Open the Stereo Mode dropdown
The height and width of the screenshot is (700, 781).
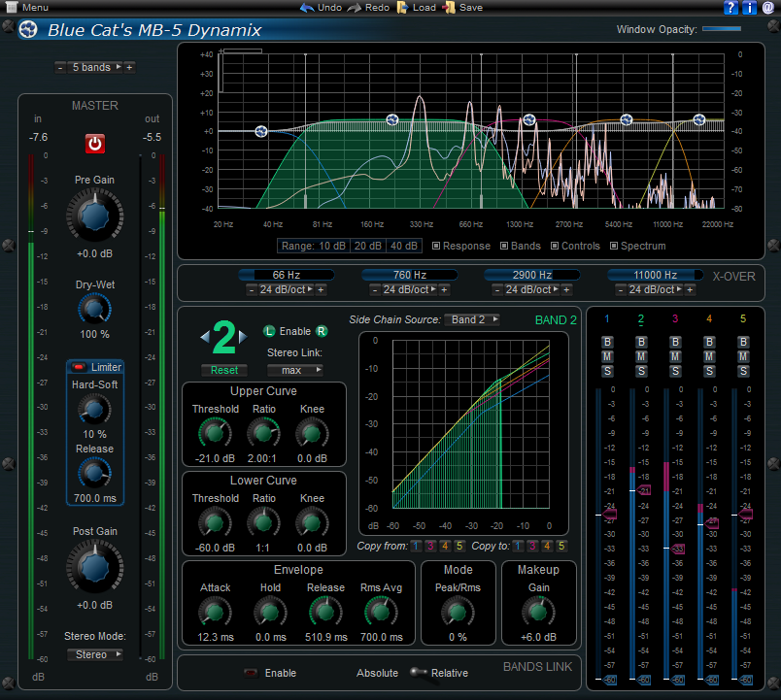(94, 654)
